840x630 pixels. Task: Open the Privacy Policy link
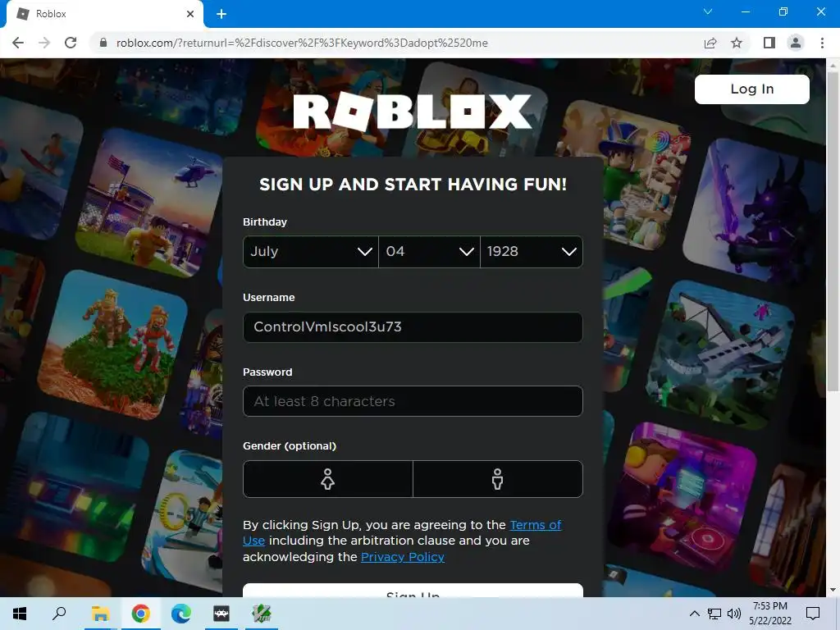403,557
